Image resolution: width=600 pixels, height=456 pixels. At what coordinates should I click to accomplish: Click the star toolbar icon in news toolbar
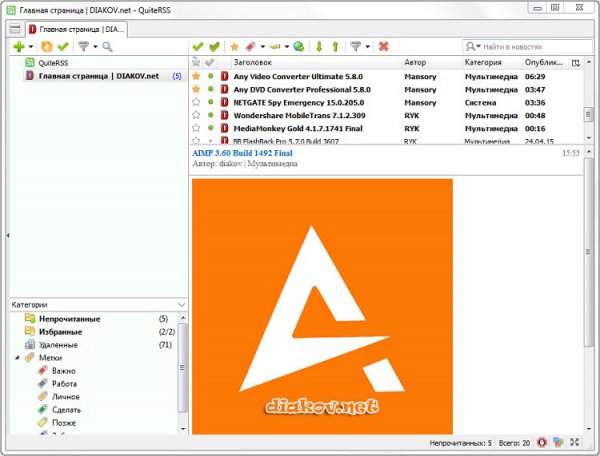(x=234, y=47)
